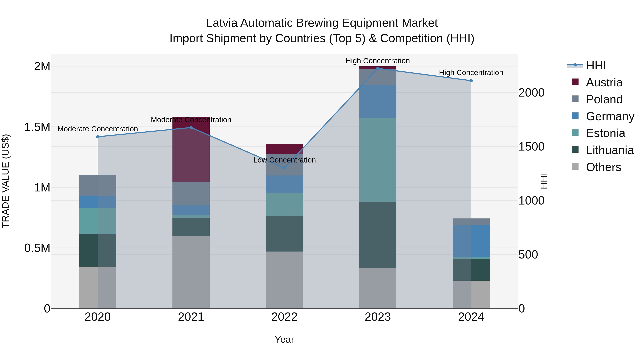Click the 'Year' axis title
This screenshot has width=644, height=362.
(x=284, y=340)
